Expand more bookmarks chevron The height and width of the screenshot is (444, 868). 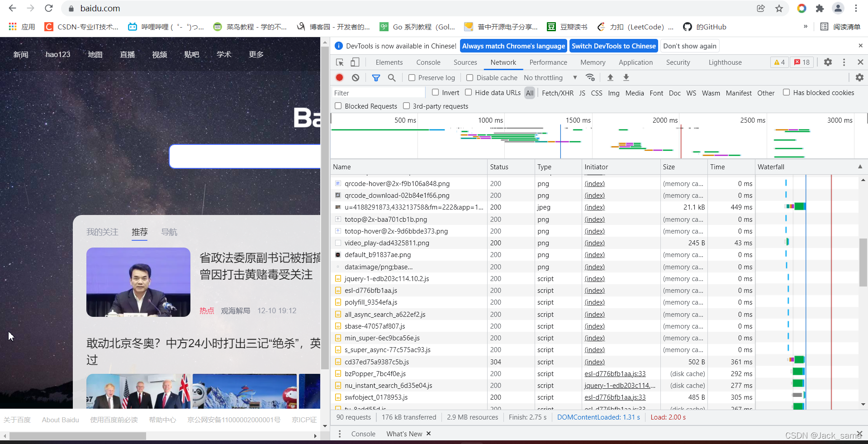[806, 27]
